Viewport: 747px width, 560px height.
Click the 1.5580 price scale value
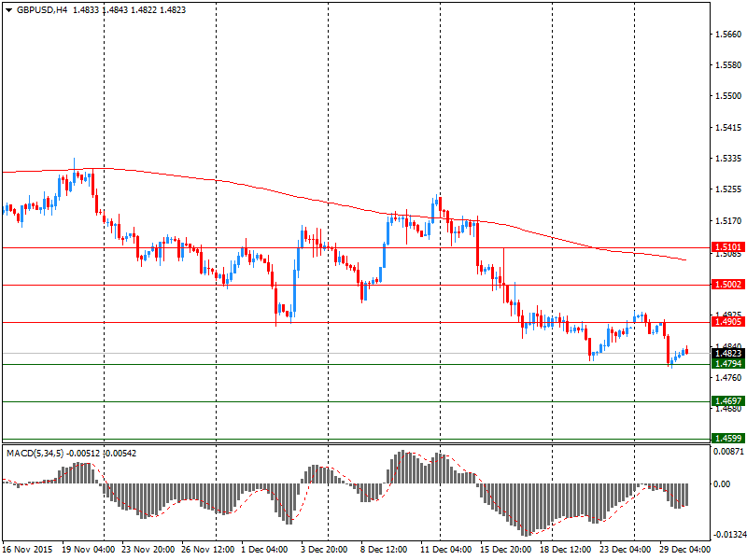point(728,64)
